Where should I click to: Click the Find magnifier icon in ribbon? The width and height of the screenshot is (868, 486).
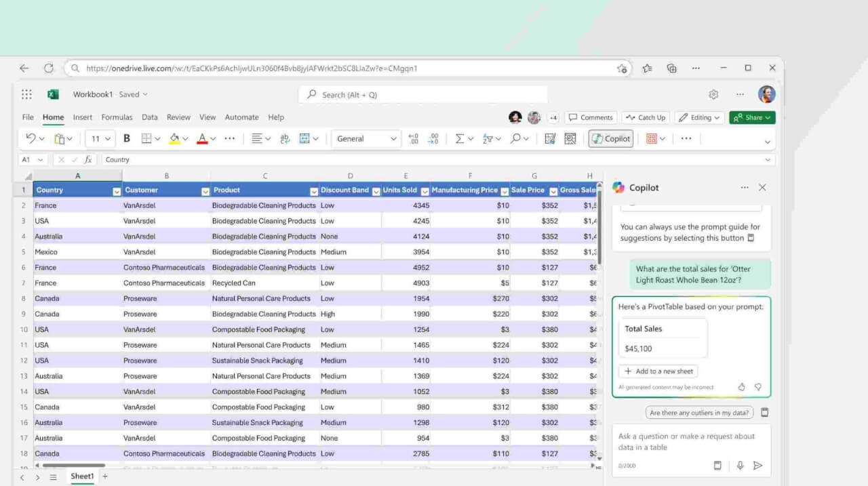click(x=516, y=138)
